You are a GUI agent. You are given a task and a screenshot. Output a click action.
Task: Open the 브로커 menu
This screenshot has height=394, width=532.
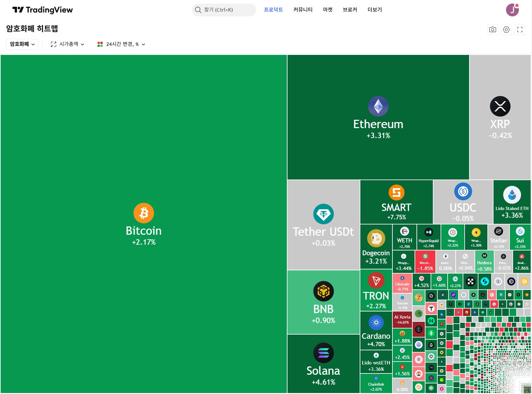click(350, 10)
